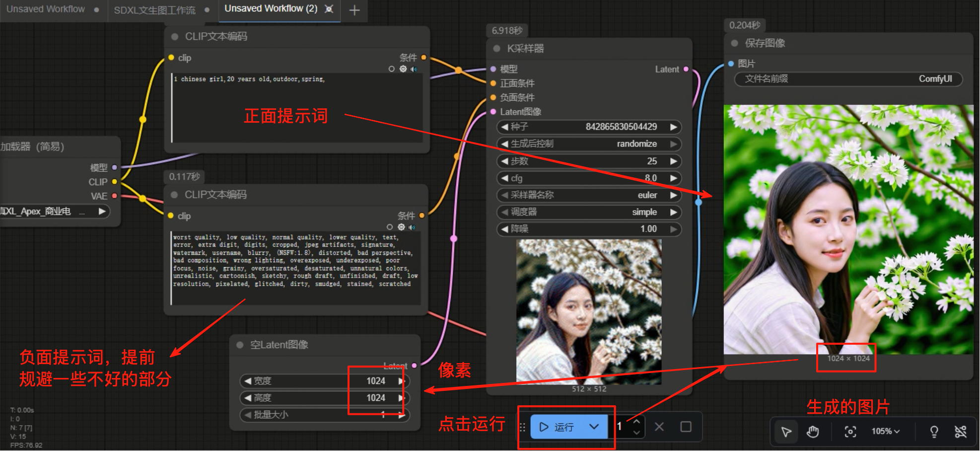
Task: Increase the 步数 steps value with right arrow
Action: (674, 161)
